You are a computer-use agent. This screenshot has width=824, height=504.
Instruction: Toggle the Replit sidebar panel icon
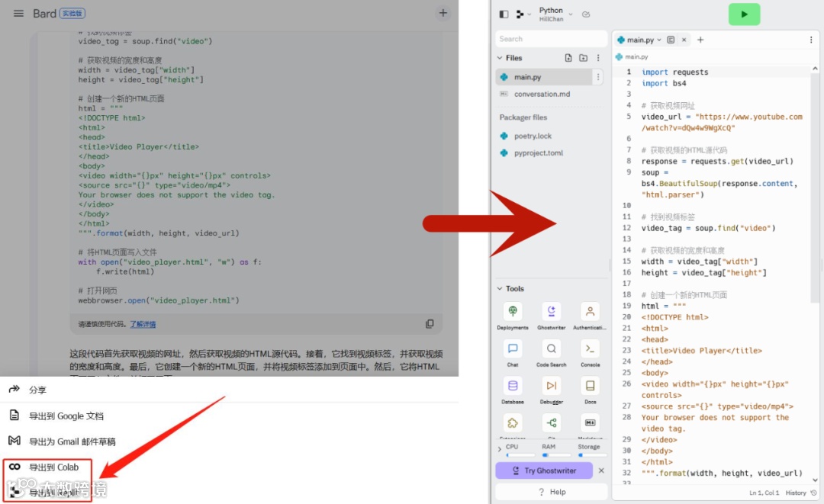(504, 14)
